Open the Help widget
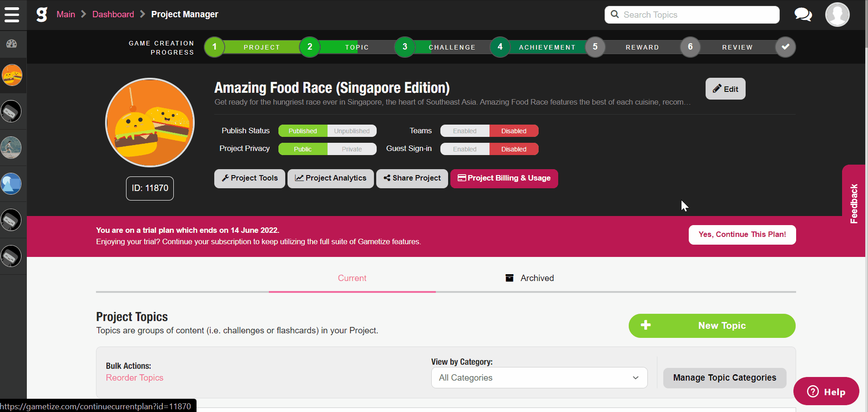The image size is (868, 412). coord(826,392)
